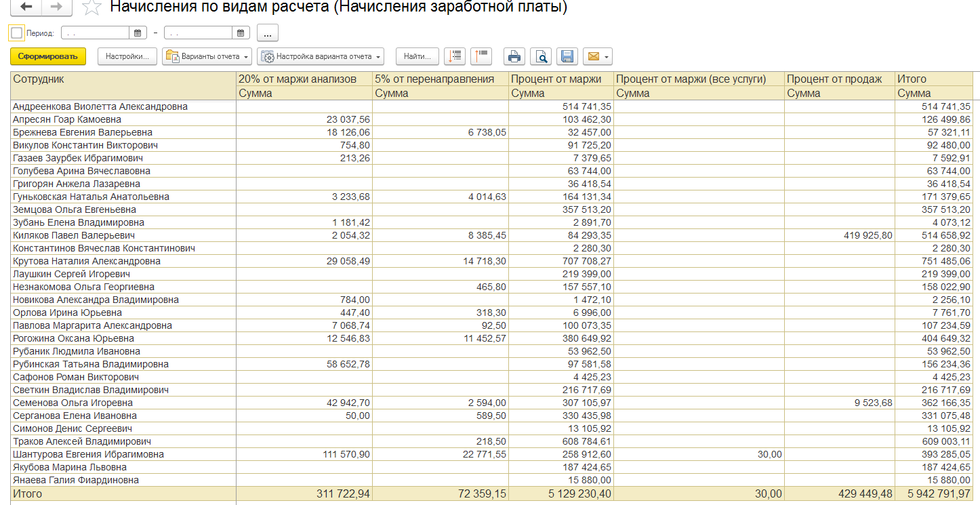The image size is (980, 505).
Task: Go forward with the right arrow button
Action: click(58, 7)
